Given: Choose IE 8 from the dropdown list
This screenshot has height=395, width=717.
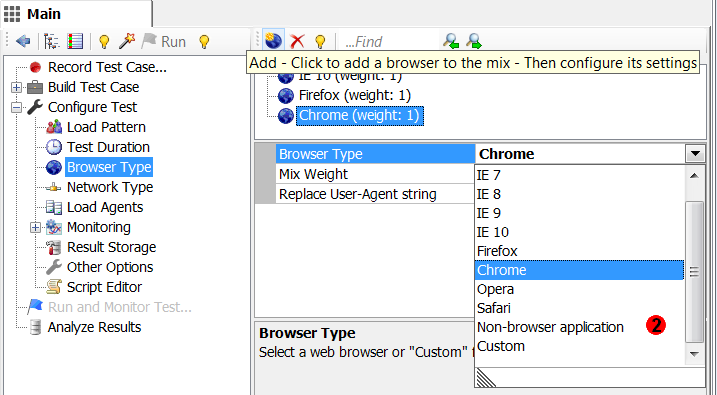Looking at the screenshot, I should pos(579,194).
